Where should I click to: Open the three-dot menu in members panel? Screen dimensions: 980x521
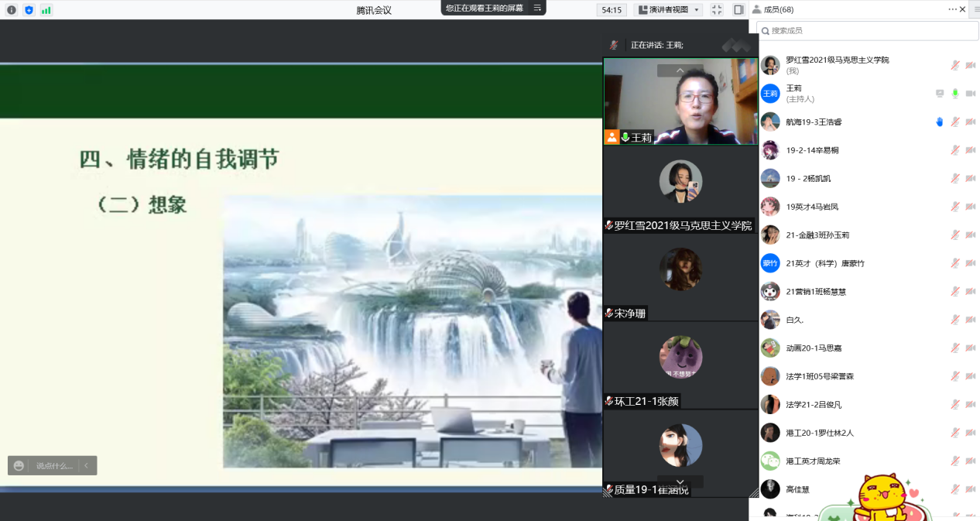[x=952, y=9]
